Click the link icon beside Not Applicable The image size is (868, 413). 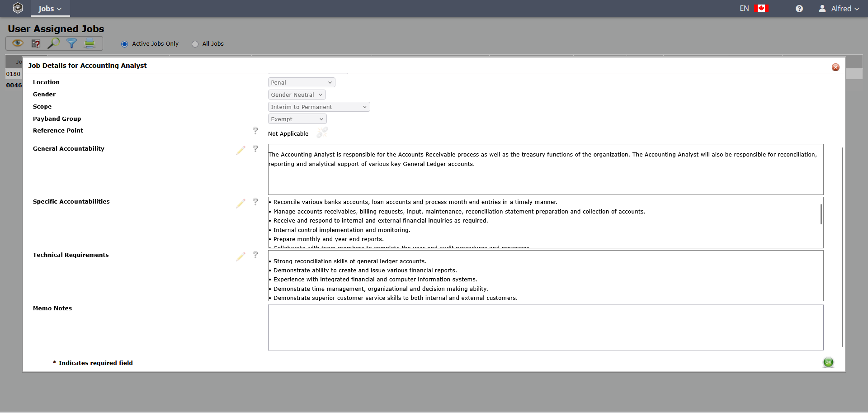(322, 133)
